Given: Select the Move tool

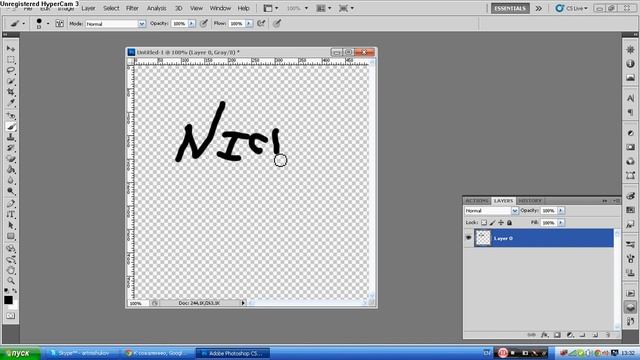Looking at the screenshot, I should click(x=11, y=49).
